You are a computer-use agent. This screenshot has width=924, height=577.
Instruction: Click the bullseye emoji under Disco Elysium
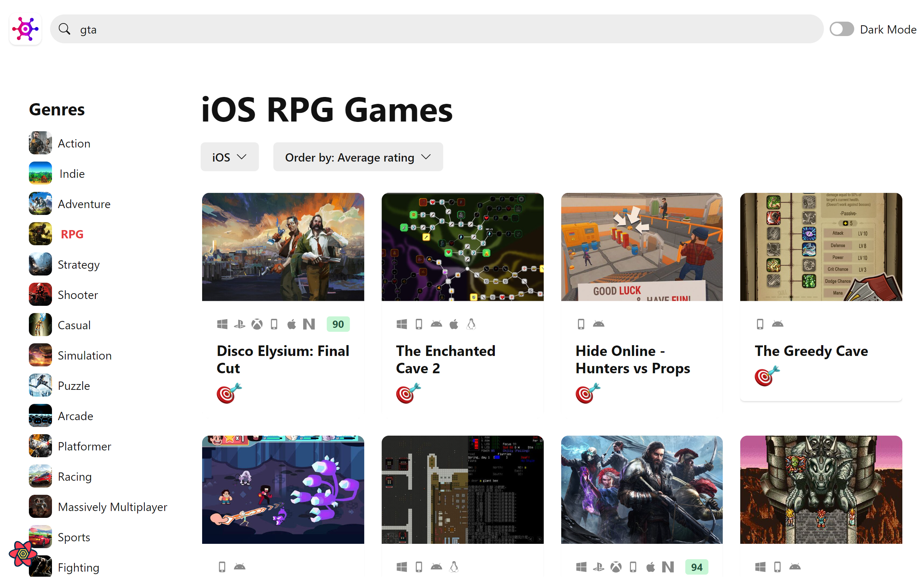click(229, 393)
